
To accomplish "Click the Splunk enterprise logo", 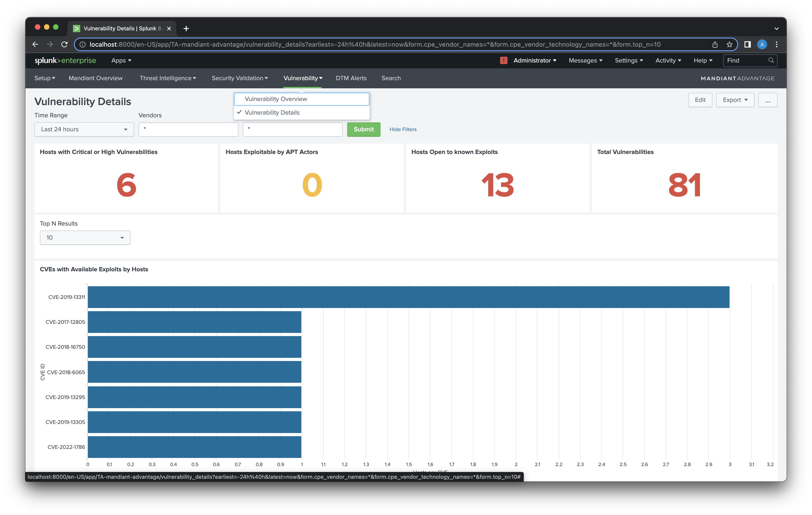I will 65,61.
